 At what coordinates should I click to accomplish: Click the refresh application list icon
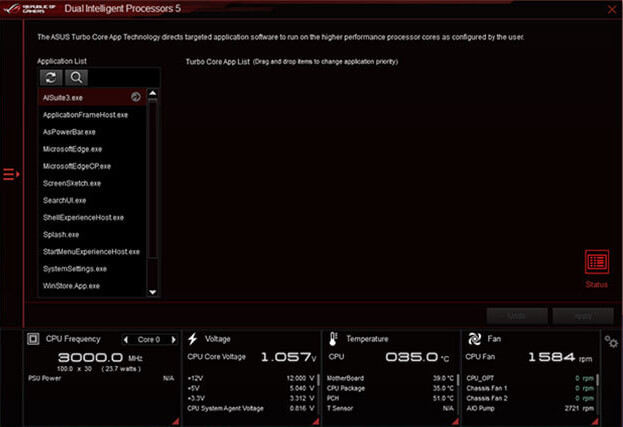[50, 77]
